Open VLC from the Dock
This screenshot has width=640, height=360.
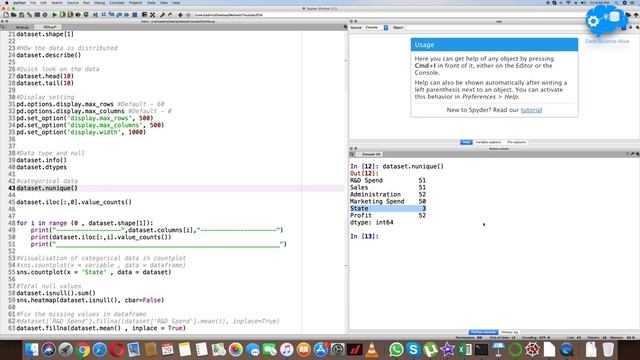tap(372, 350)
